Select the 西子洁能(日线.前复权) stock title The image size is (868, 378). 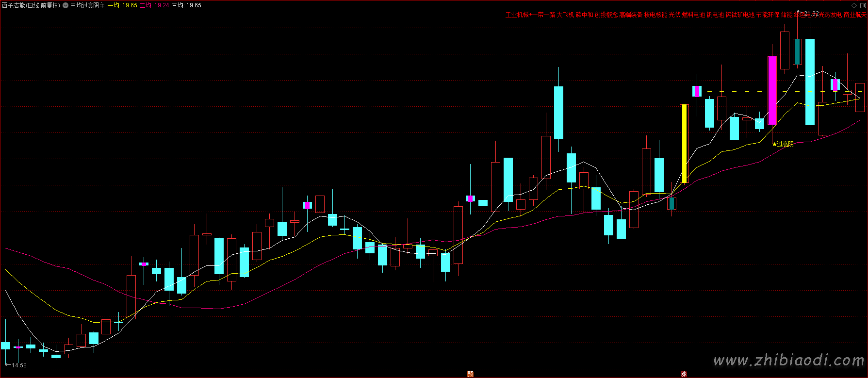[x=31, y=5]
